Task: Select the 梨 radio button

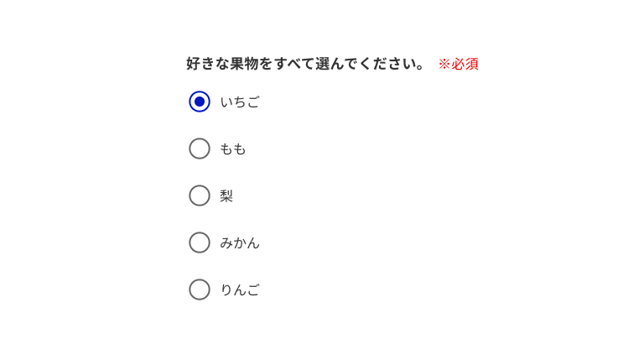Action: click(x=200, y=196)
